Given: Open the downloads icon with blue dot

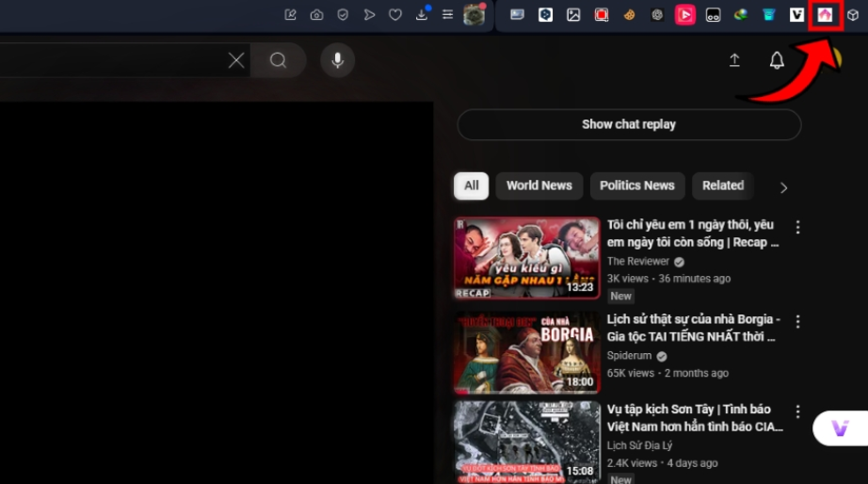Looking at the screenshot, I should coord(422,14).
